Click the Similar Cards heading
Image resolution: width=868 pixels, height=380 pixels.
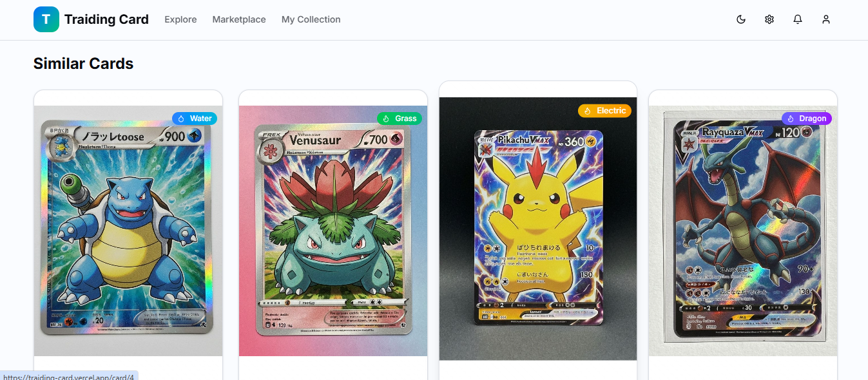click(83, 64)
